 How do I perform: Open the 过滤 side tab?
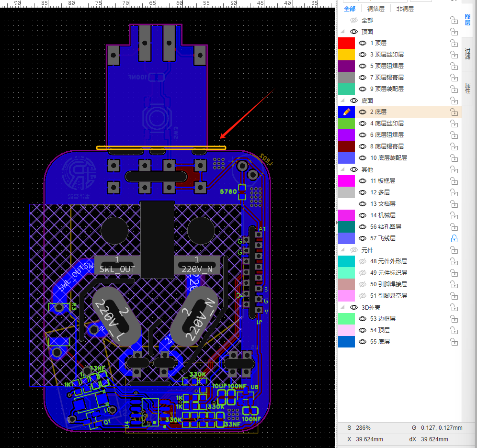coord(468,54)
